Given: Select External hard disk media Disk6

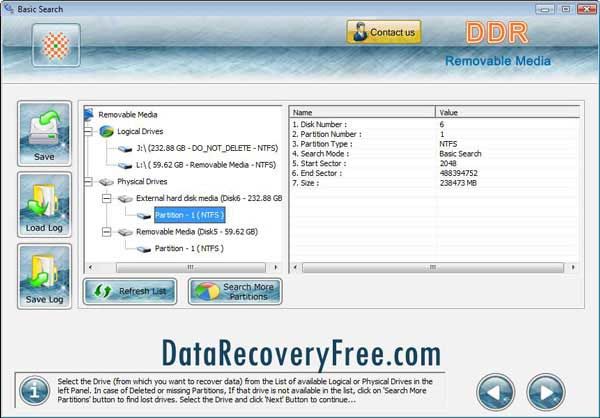Looking at the screenshot, I should tap(209, 198).
